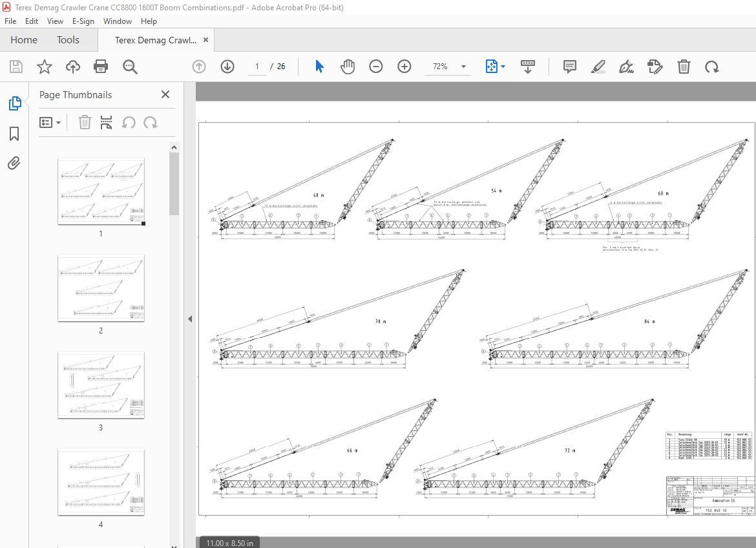Select the Terex Demag Crawl... document tab
The height and width of the screenshot is (548, 756).
click(155, 40)
